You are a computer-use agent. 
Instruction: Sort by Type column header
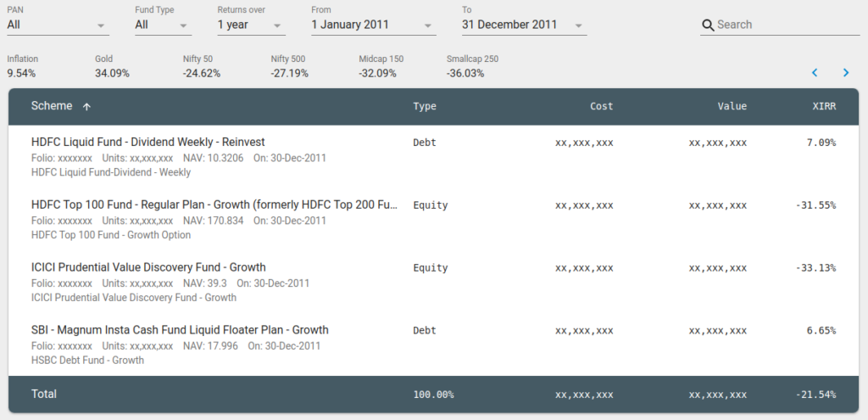[425, 106]
